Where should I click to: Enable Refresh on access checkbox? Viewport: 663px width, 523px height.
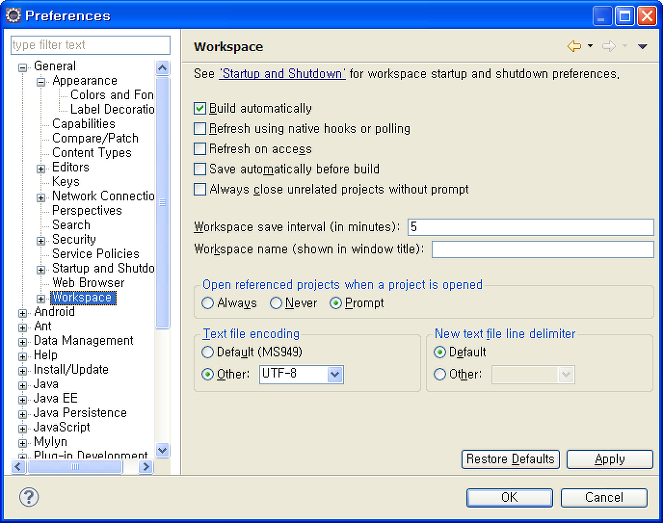200,149
